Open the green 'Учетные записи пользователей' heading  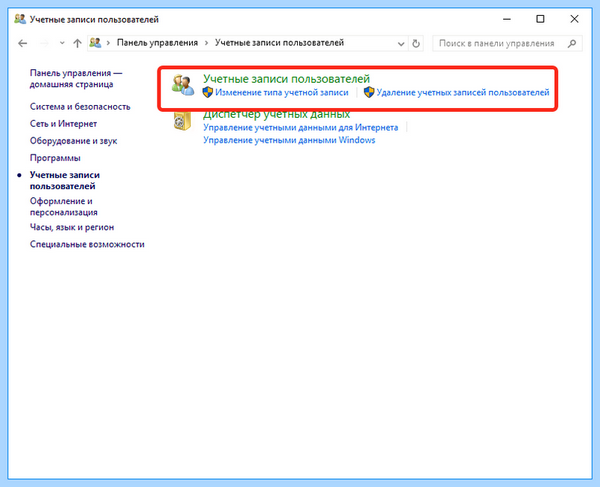coord(286,79)
